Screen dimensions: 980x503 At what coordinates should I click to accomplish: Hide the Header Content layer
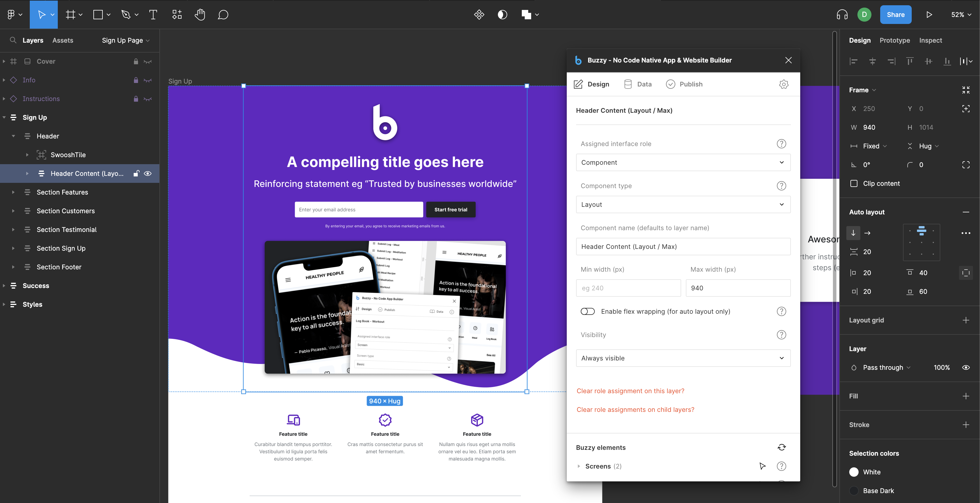coord(148,174)
